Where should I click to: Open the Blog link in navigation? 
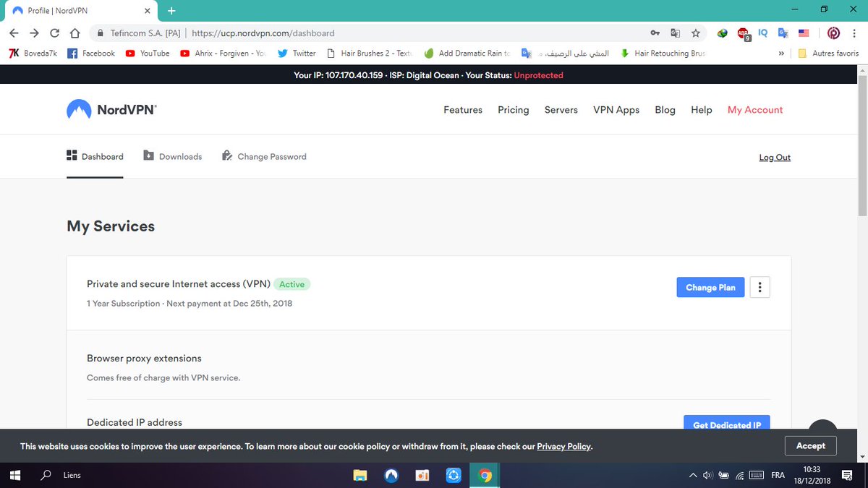tap(665, 110)
